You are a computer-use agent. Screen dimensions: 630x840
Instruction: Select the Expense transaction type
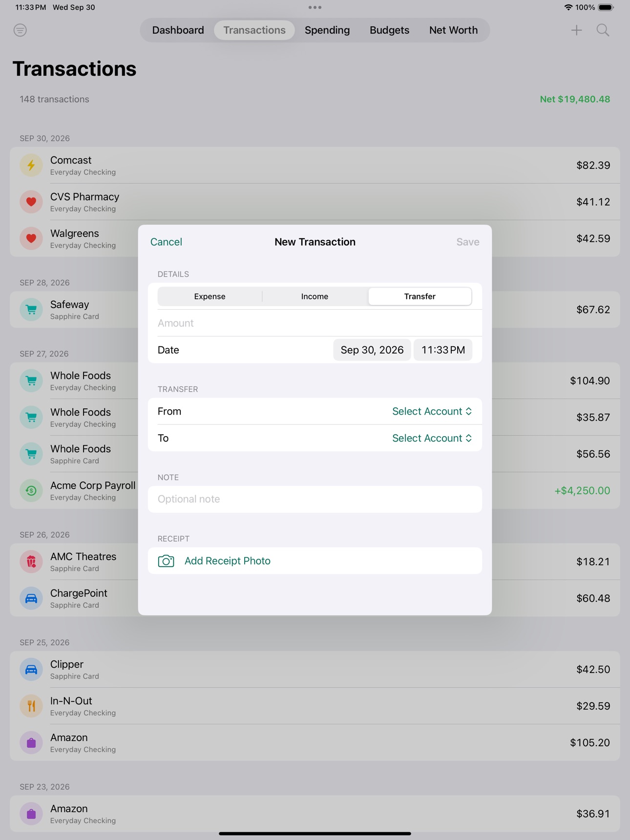coord(210,296)
